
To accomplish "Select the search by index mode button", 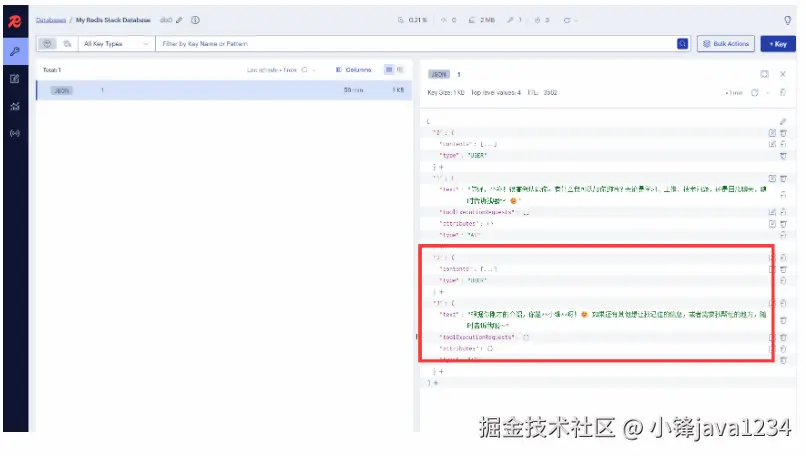I will click(x=67, y=44).
